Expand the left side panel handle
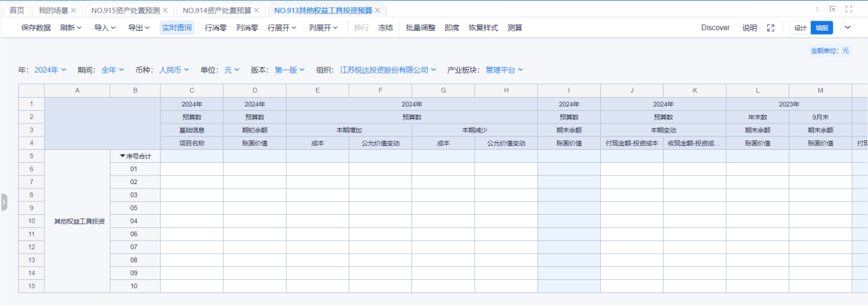This screenshot has width=868, height=305. [x=4, y=202]
